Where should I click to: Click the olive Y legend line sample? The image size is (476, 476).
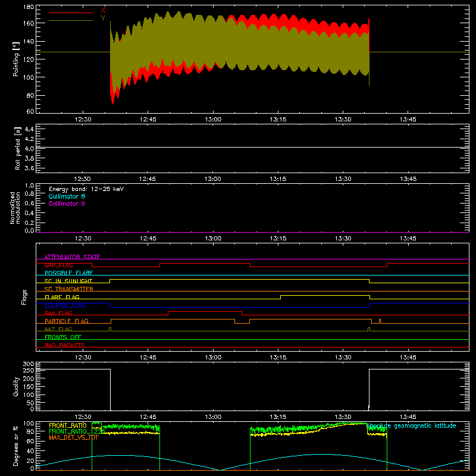pos(71,20)
